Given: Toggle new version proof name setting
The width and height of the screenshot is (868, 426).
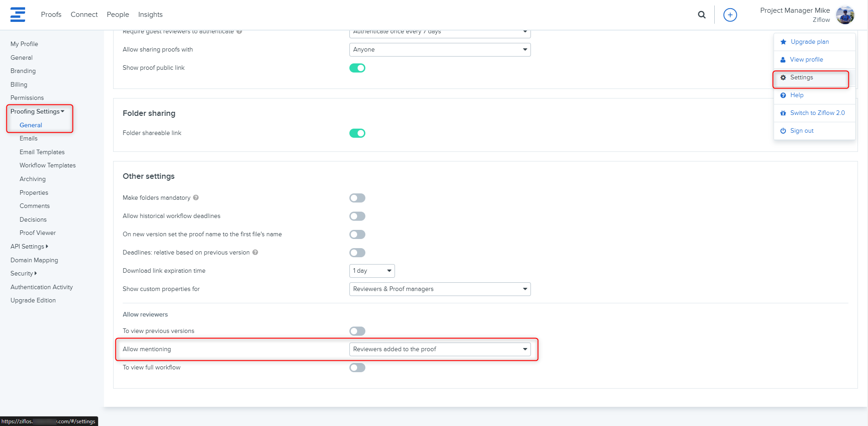Looking at the screenshot, I should click(357, 234).
